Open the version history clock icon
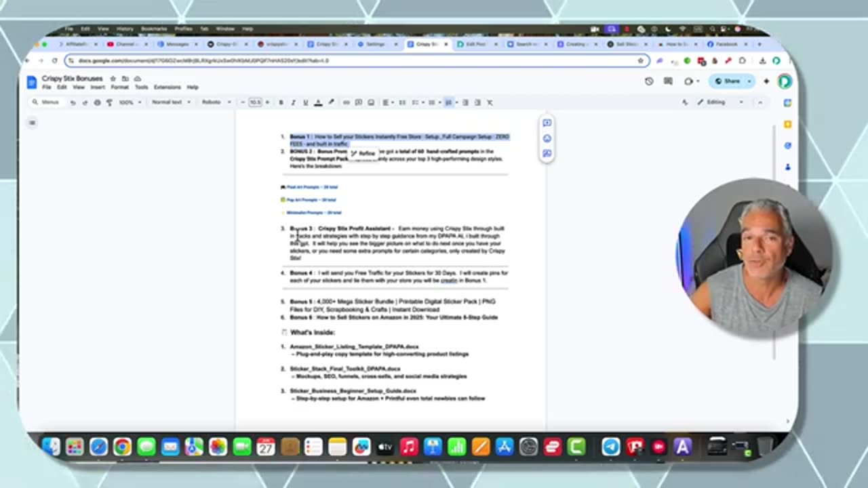The height and width of the screenshot is (488, 868). (x=649, y=81)
